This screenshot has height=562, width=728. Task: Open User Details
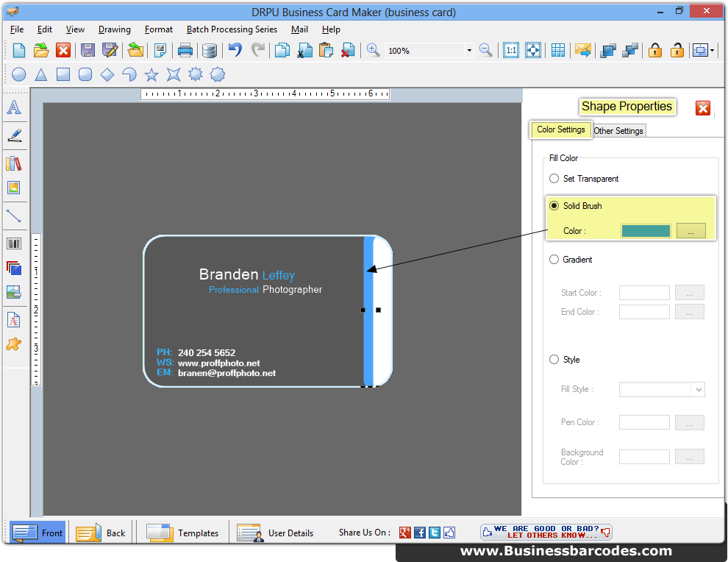pyautogui.click(x=275, y=533)
